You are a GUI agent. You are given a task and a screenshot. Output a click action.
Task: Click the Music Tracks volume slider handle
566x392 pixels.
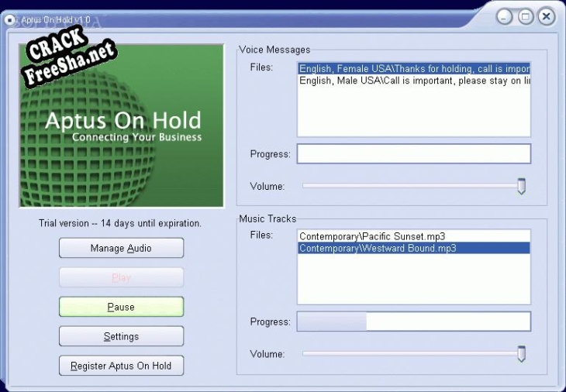521,353
